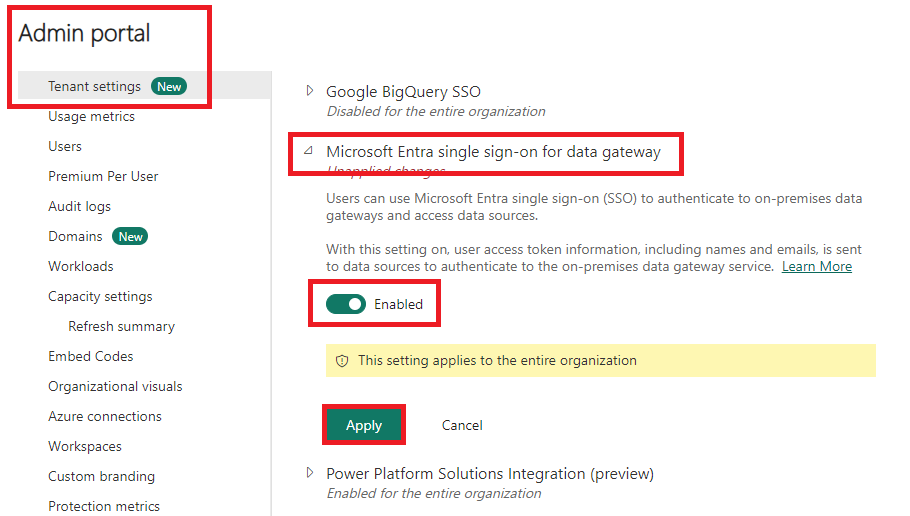Click 'Microsoft Entra single sign-on for data gateway' title
This screenshot has width=910, height=516.
493,152
